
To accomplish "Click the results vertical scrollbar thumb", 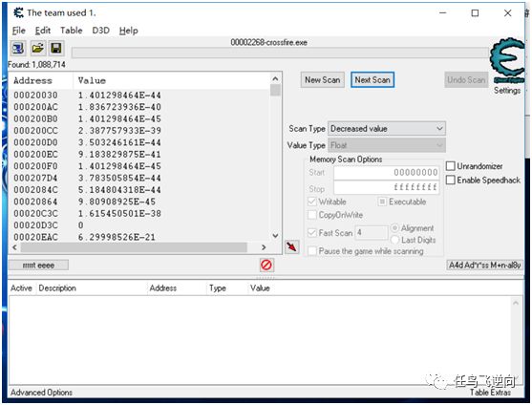I will point(275,90).
